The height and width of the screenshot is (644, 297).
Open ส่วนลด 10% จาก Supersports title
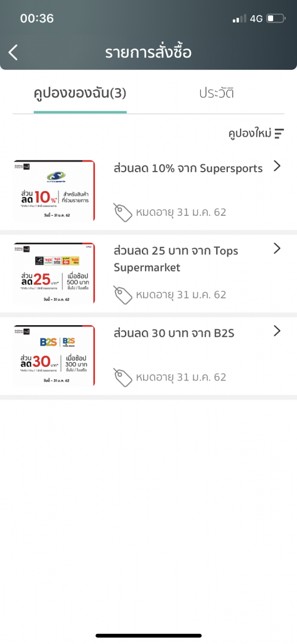188,169
